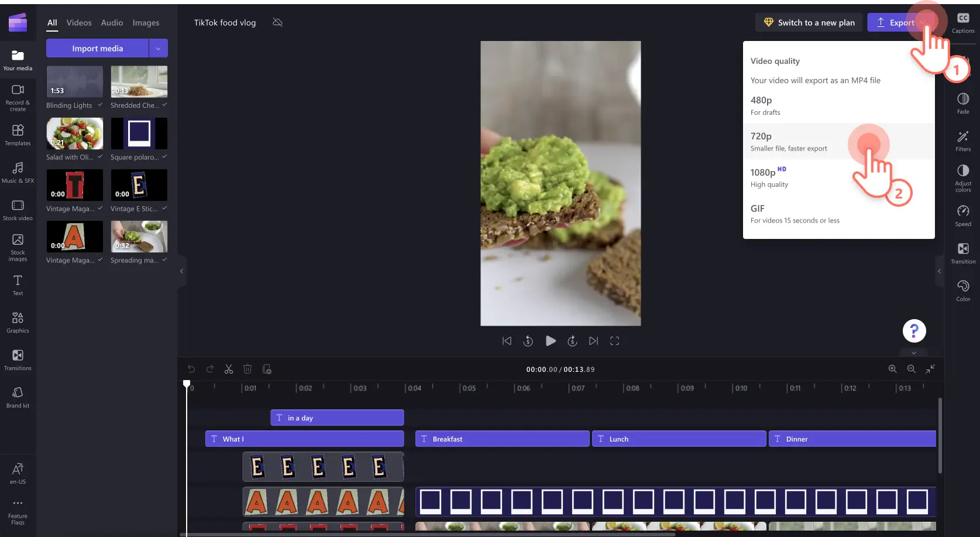Click the cloud sync off icon
This screenshot has width=980, height=537.
278,22
